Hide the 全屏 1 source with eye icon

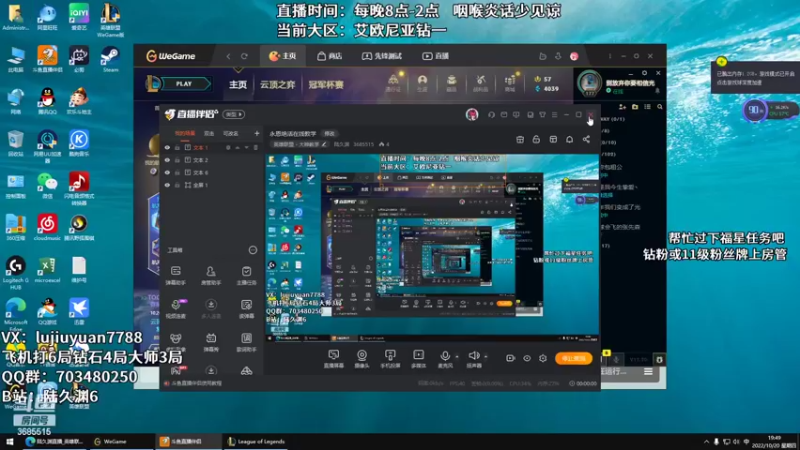[x=167, y=185]
